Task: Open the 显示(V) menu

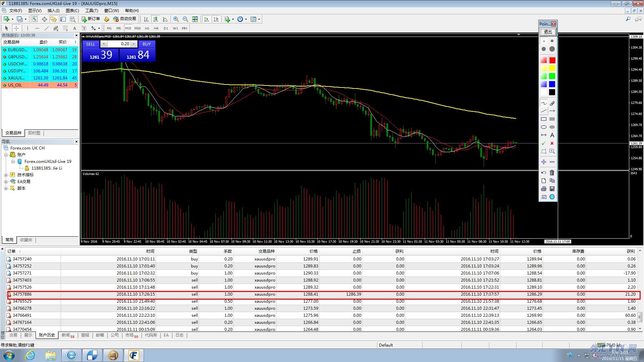Action: [35, 11]
